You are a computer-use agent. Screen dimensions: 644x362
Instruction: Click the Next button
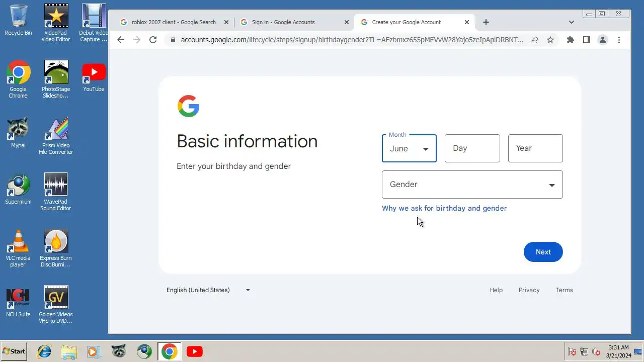(x=543, y=252)
